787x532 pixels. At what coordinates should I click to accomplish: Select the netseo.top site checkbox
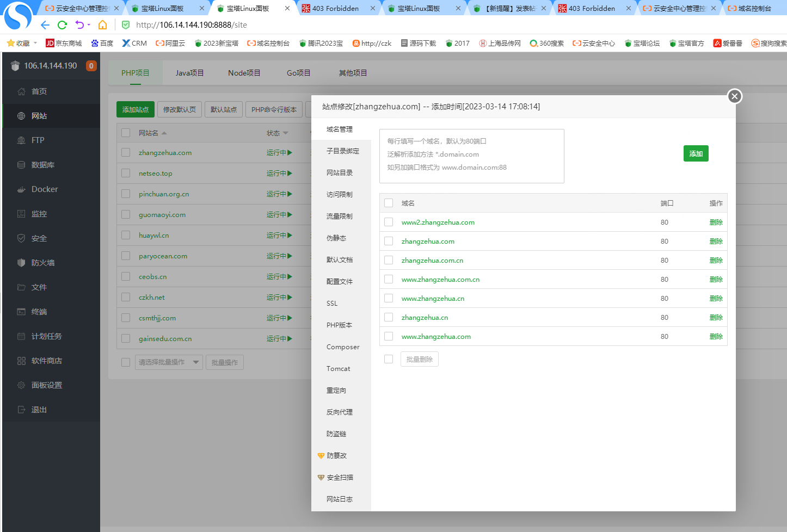click(126, 173)
